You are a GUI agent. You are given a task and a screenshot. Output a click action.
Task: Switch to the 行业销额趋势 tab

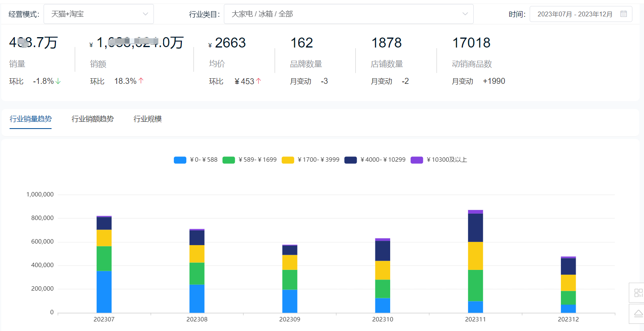click(x=93, y=119)
